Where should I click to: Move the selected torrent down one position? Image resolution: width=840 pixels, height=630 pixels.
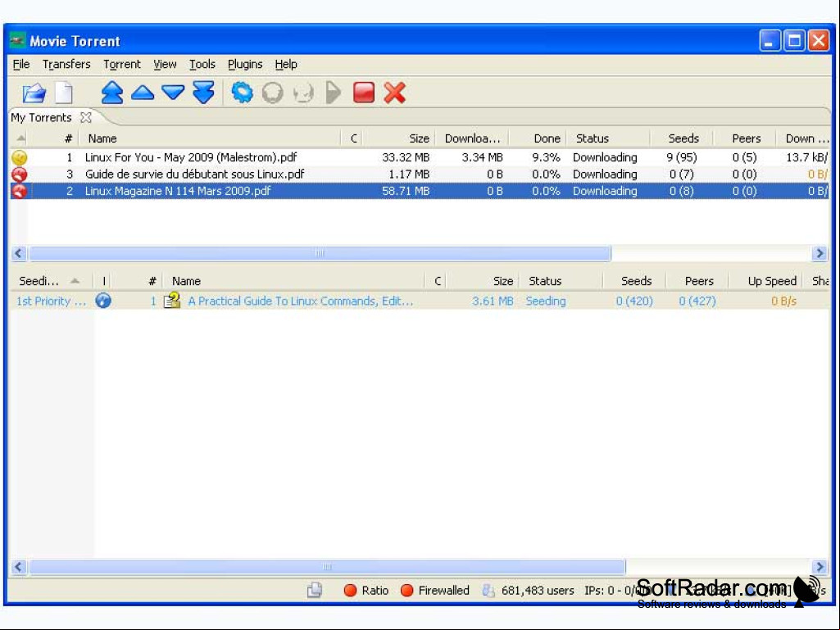click(x=173, y=92)
